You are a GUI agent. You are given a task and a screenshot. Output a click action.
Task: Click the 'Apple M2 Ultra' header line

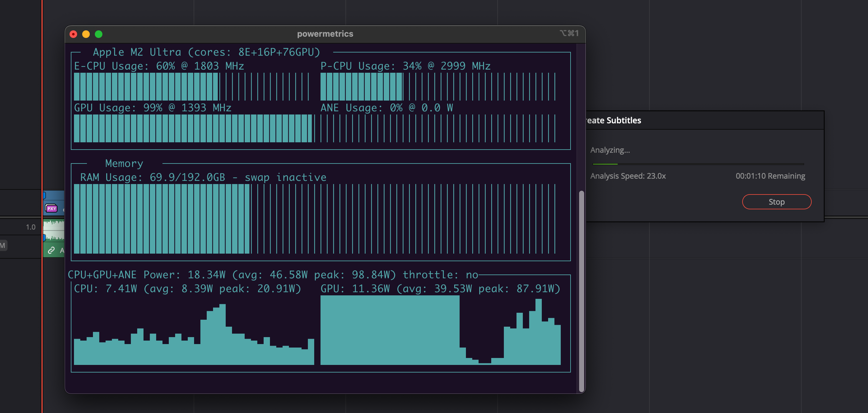click(x=206, y=52)
